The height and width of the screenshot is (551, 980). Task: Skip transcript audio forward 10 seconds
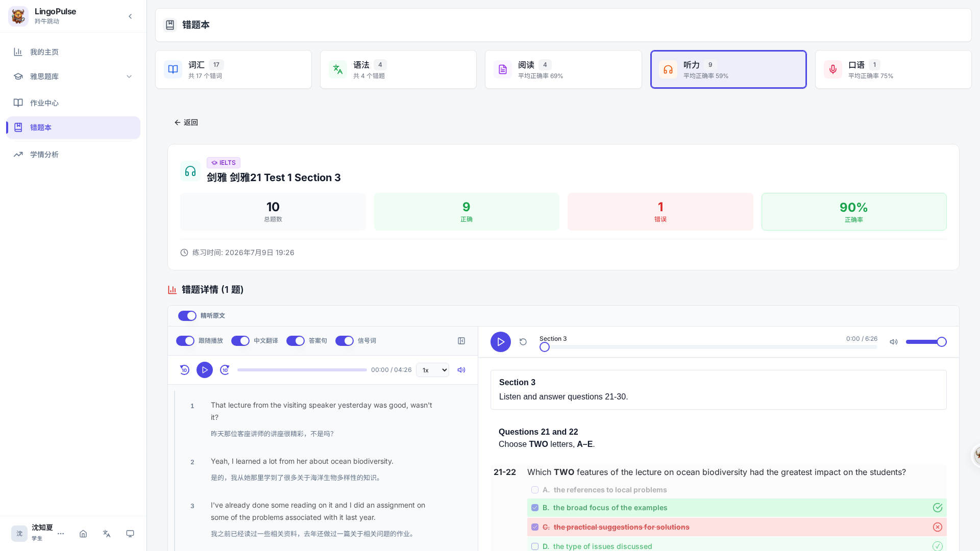[x=225, y=370]
